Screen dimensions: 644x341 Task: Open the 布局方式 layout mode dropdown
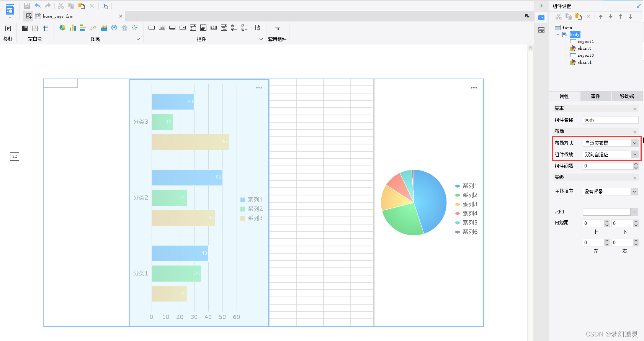(x=635, y=143)
